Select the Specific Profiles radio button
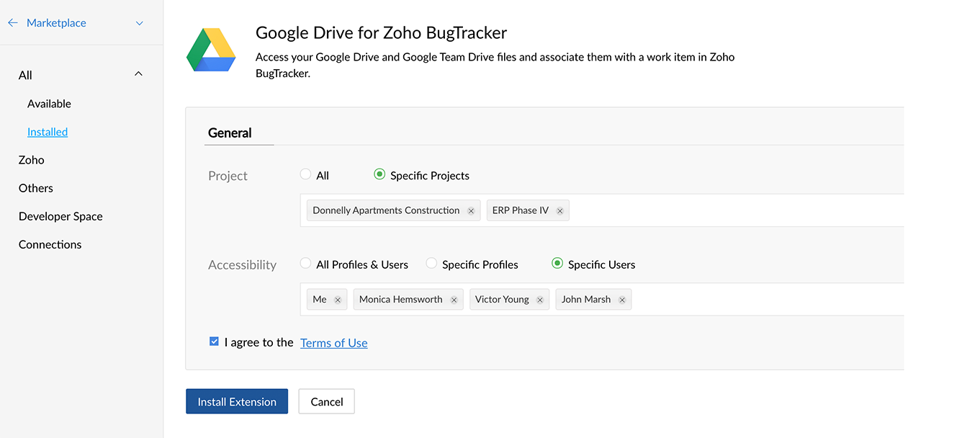Viewport: 980px width, 438px height. tap(431, 264)
